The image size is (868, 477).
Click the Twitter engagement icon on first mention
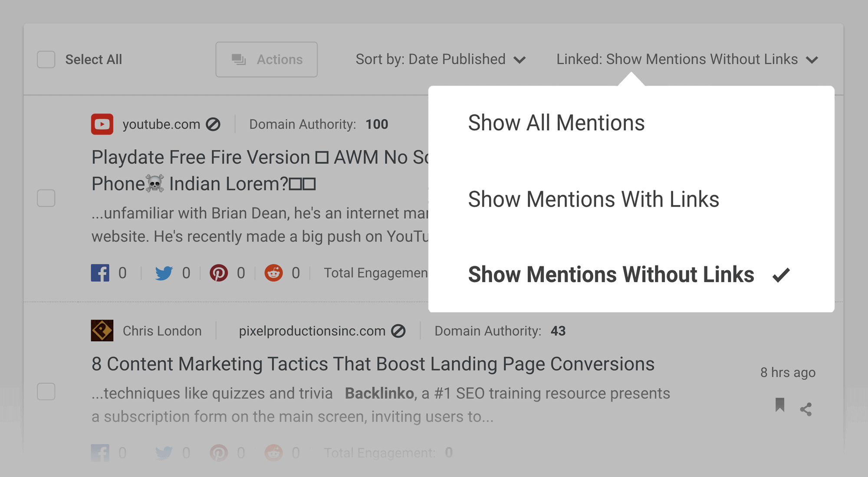tap(164, 273)
